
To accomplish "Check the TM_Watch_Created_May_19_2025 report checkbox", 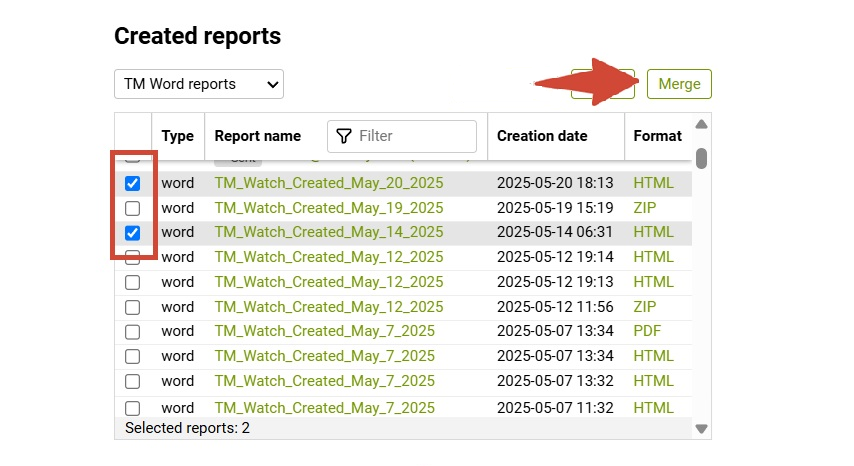I will click(132, 209).
